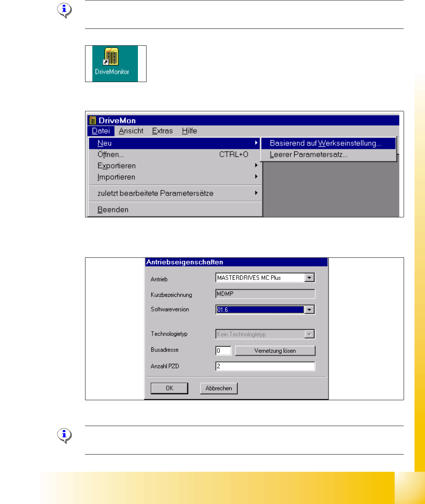The image size is (425, 504).
Task: Click the Technologietyp label text
Action: click(x=169, y=334)
